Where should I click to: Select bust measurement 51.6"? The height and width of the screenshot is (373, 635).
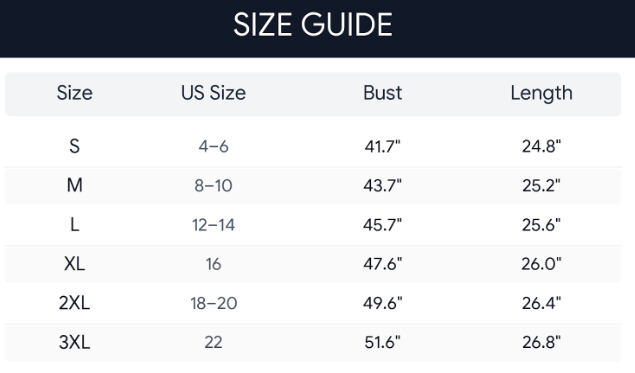pyautogui.click(x=382, y=342)
